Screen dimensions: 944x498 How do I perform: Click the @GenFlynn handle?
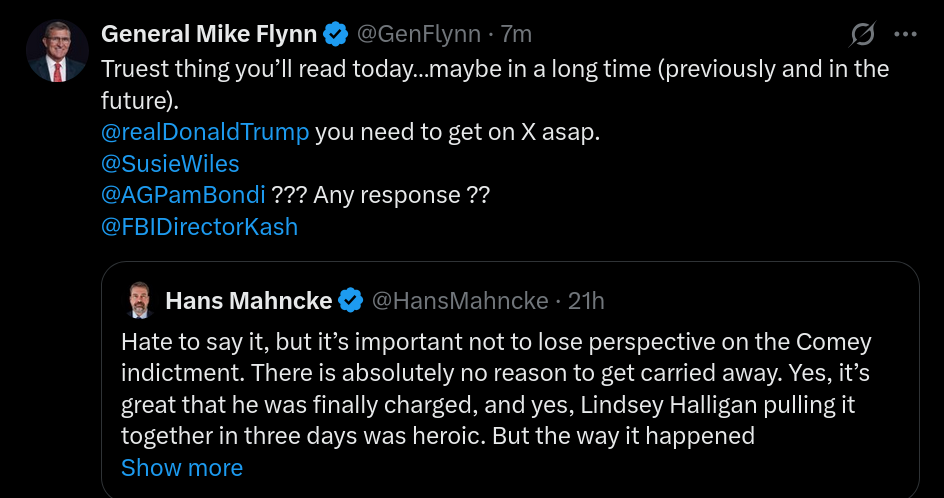(x=418, y=35)
